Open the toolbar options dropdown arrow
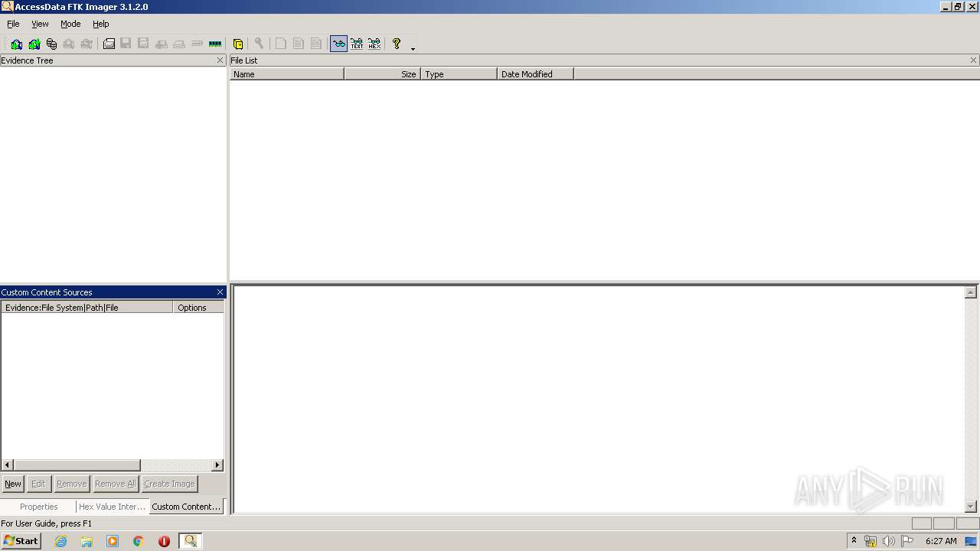 (413, 48)
